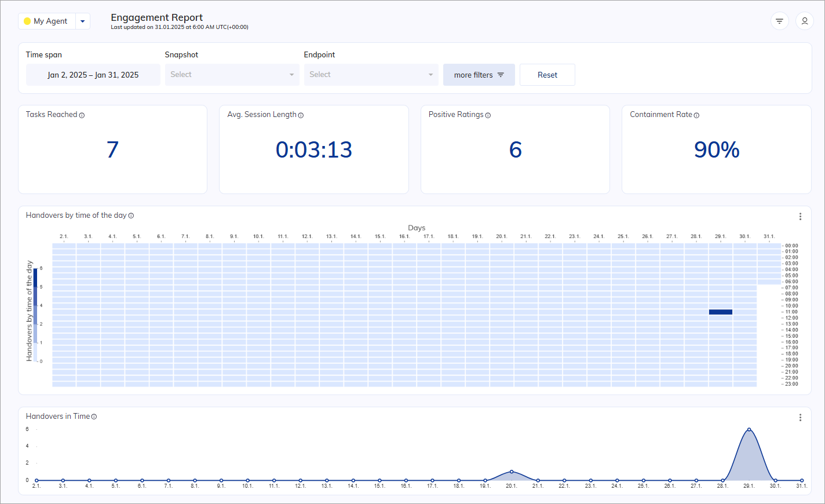Image resolution: width=825 pixels, height=504 pixels.
Task: Click the Reset button
Action: click(x=547, y=75)
